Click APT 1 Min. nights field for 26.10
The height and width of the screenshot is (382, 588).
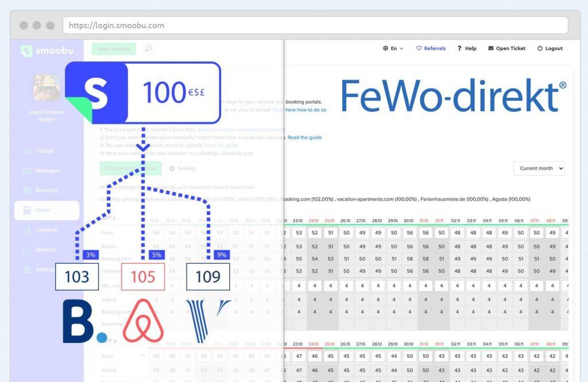(346, 286)
